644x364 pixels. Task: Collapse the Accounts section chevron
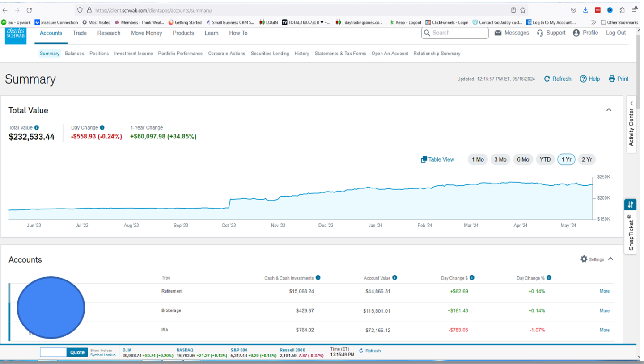click(610, 259)
